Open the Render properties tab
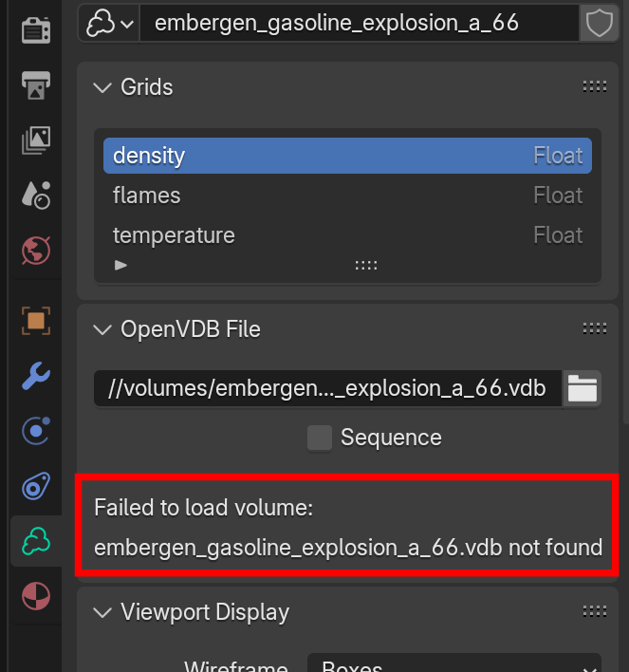The height and width of the screenshot is (672, 629). pyautogui.click(x=36, y=30)
